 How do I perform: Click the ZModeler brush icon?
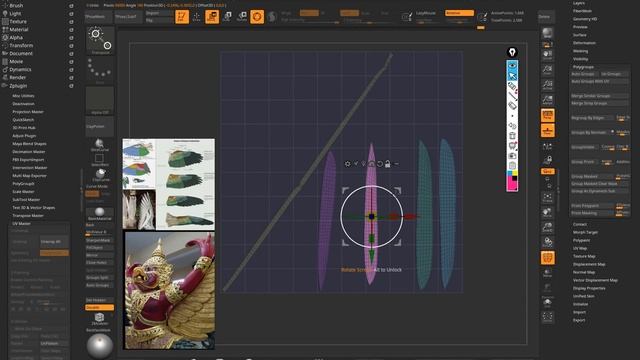pyautogui.click(x=100, y=319)
